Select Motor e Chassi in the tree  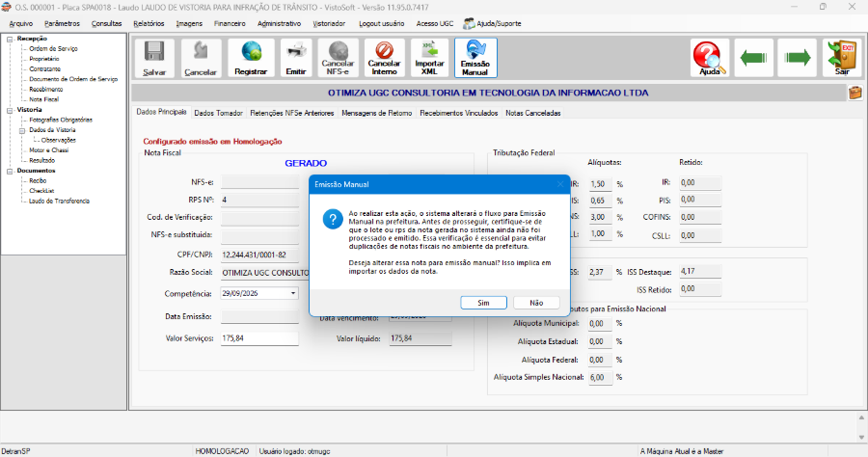[x=49, y=150]
